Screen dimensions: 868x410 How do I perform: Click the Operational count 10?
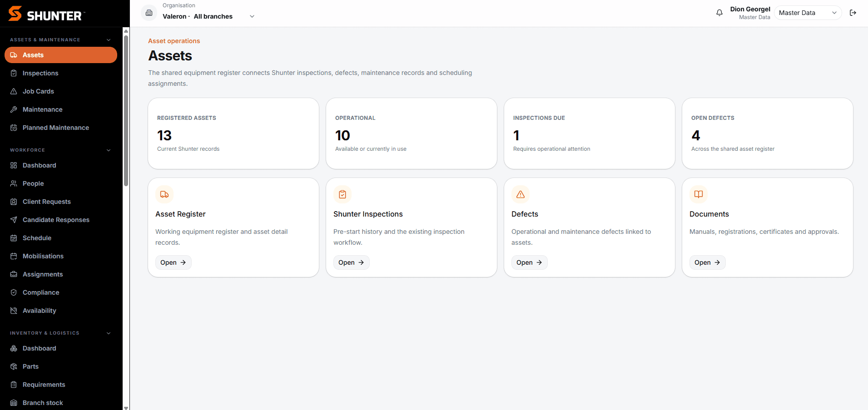(x=342, y=135)
